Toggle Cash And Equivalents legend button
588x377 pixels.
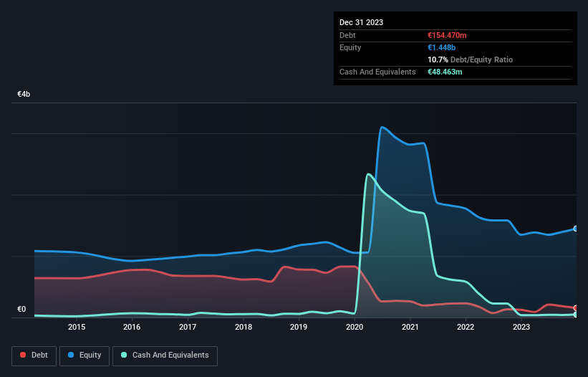[165, 355]
